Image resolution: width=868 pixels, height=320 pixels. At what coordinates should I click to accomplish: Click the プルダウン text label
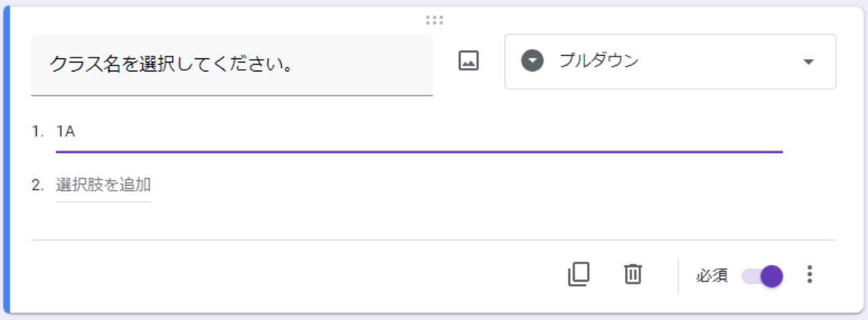pos(598,60)
